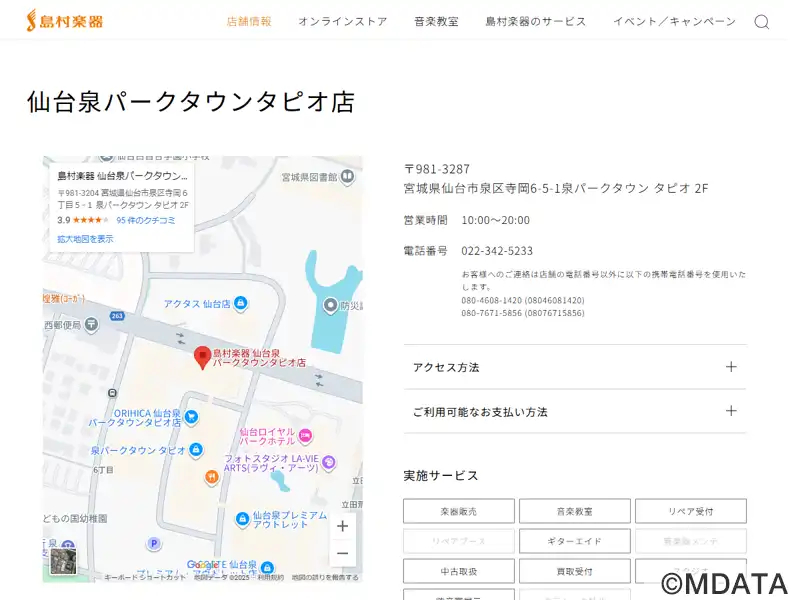Click the ギターエイド service button
Screen dimensions: 800x600
(x=574, y=541)
